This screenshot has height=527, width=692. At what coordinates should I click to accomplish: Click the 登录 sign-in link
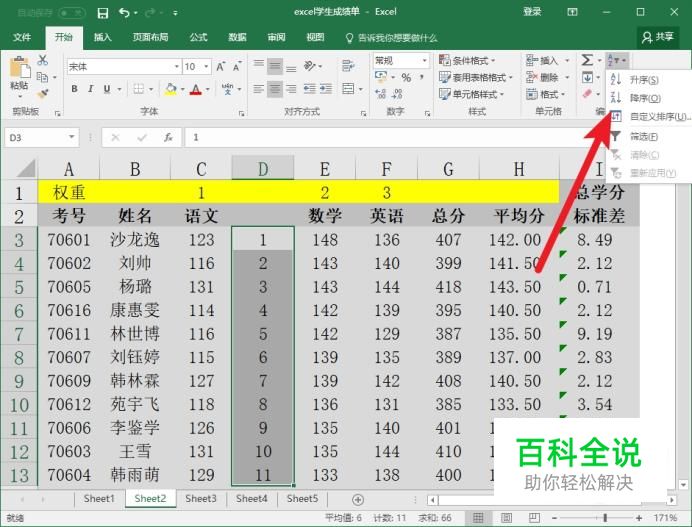coord(532,12)
